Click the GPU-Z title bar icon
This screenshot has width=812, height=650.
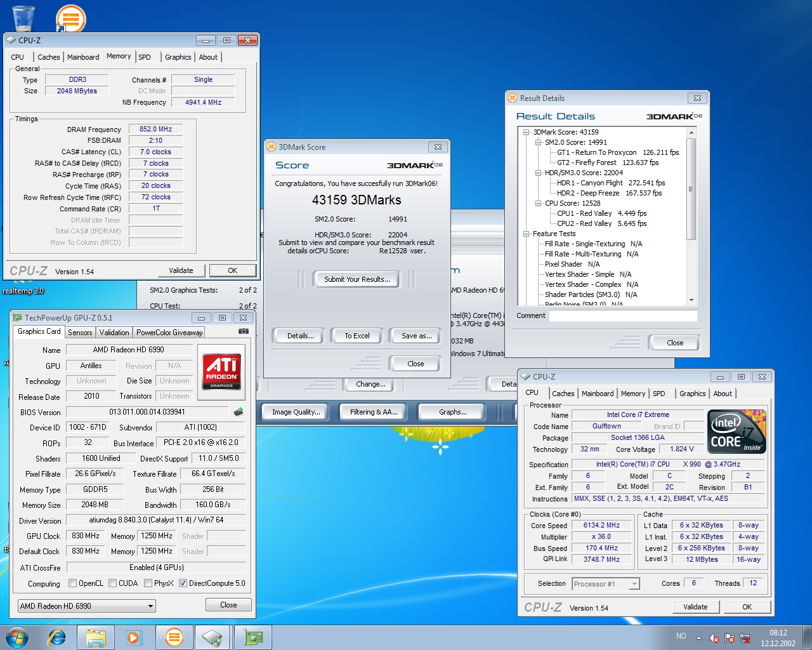(18, 317)
